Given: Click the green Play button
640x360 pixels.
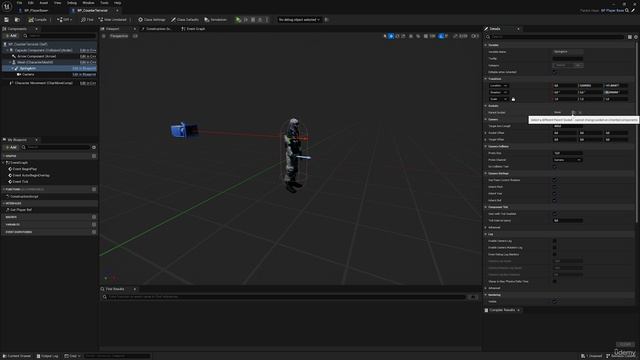Looking at the screenshot, I should [238, 20].
